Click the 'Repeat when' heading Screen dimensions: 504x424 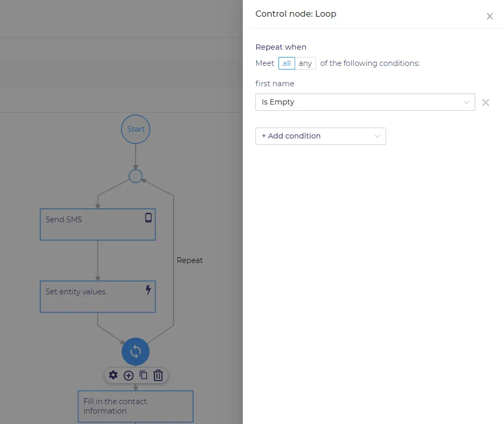click(281, 47)
